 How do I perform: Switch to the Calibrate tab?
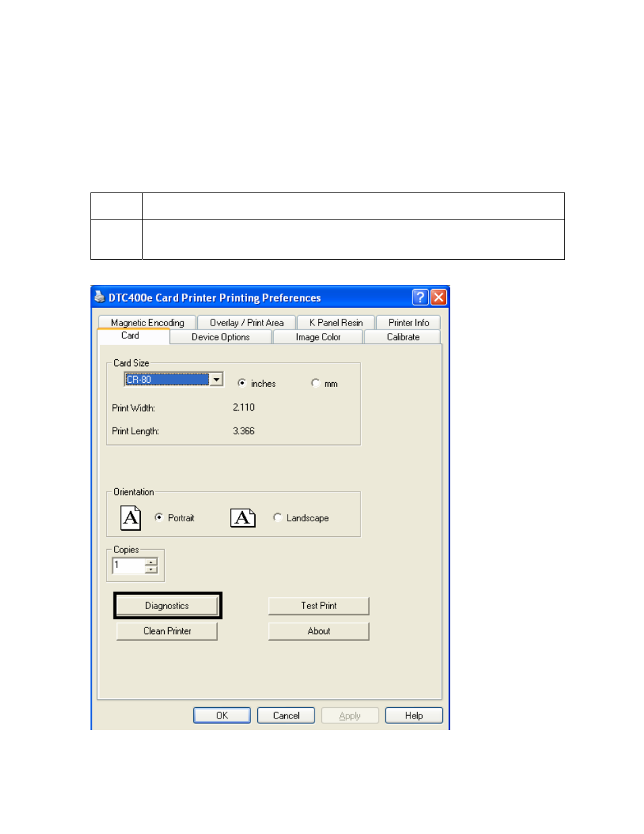click(x=403, y=337)
